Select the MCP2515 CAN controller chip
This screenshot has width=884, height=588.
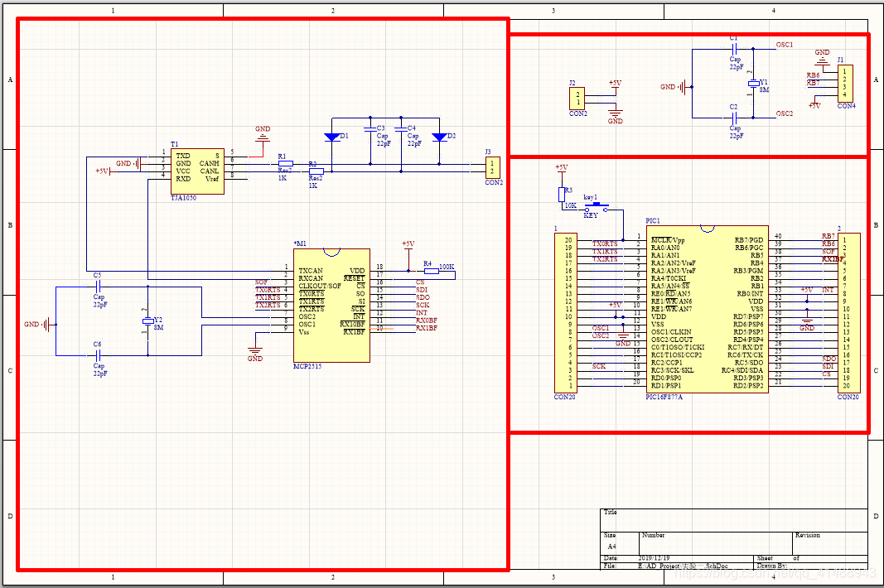click(x=331, y=305)
